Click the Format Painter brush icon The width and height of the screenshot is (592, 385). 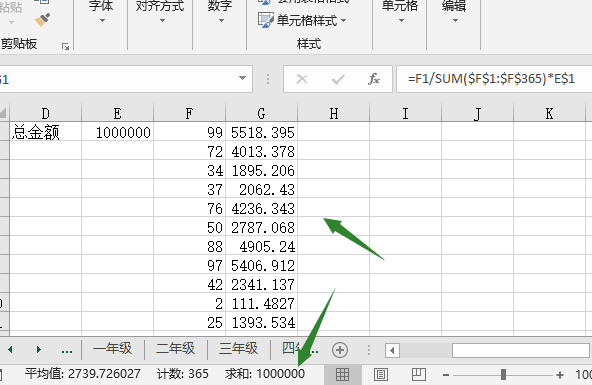tap(42, 19)
